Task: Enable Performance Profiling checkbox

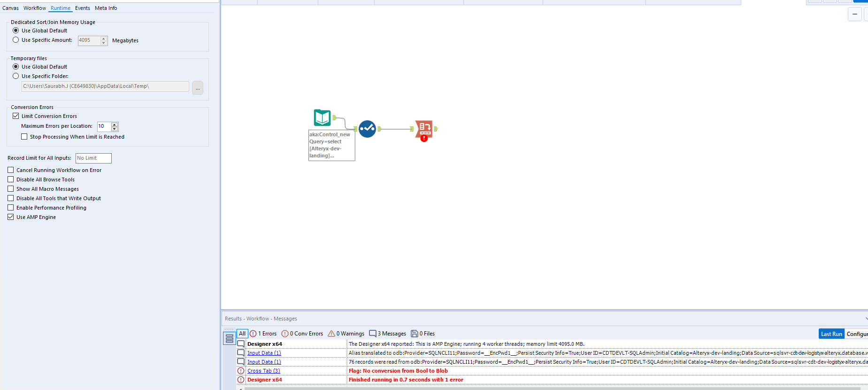Action: 11,208
